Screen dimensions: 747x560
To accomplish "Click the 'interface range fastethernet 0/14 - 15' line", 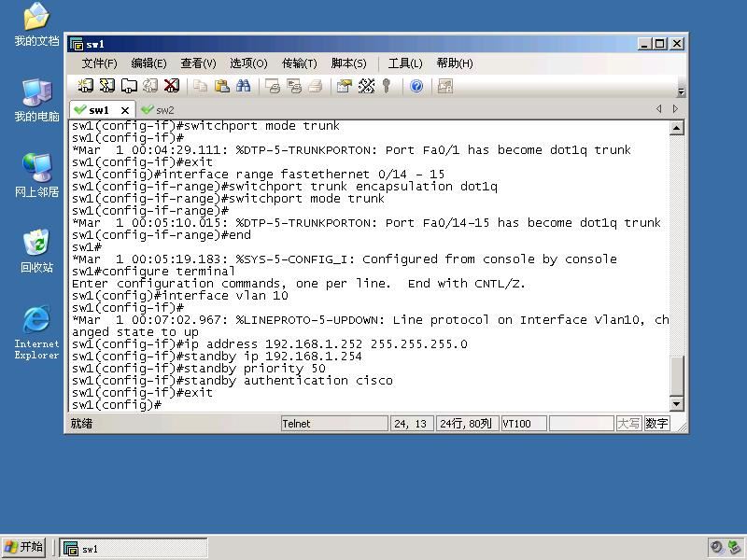I will tap(259, 175).
